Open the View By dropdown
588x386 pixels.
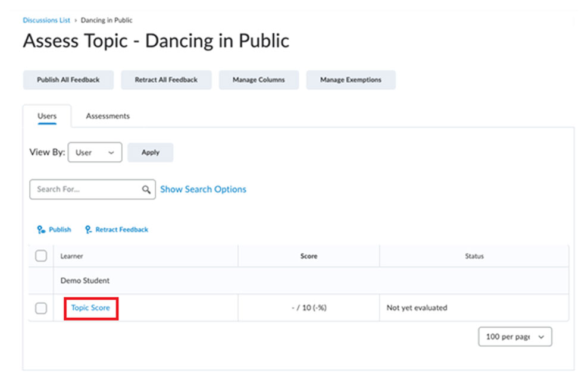[95, 152]
